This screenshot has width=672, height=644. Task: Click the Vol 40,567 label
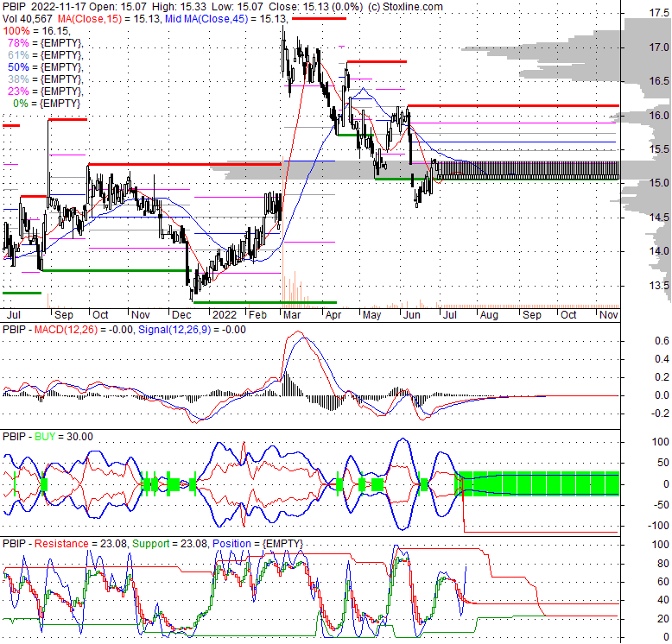(x=28, y=19)
